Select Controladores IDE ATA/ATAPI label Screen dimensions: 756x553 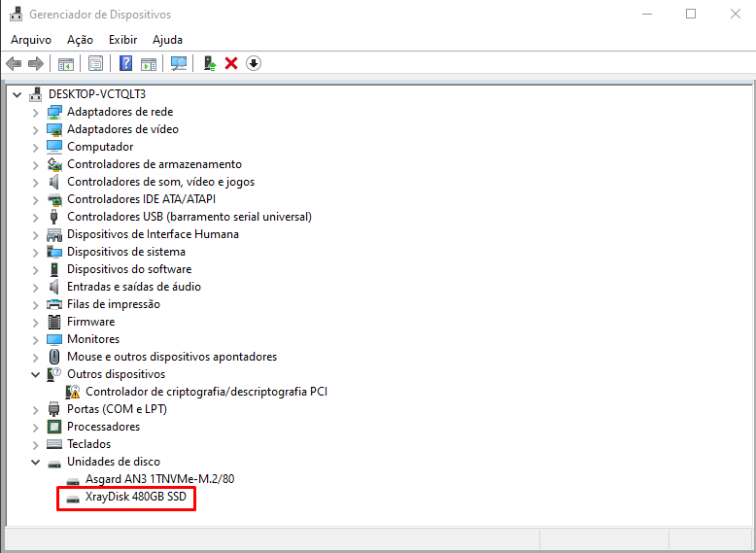click(141, 199)
